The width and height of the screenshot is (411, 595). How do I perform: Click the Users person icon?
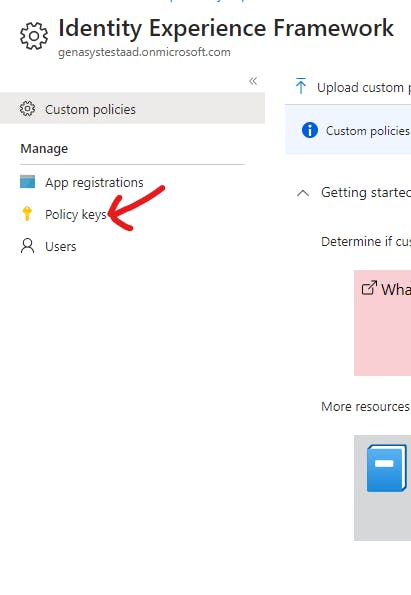[27, 246]
